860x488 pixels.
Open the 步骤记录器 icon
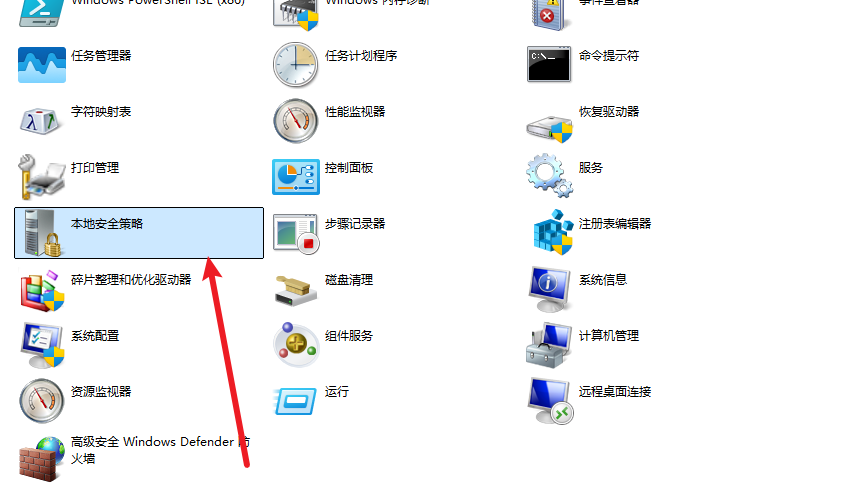pyautogui.click(x=296, y=233)
